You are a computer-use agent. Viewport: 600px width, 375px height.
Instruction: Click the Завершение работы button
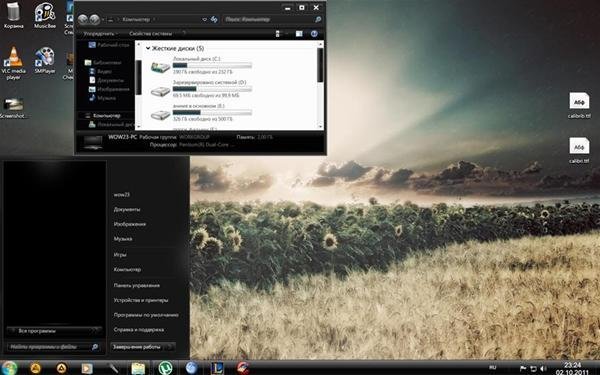137,347
